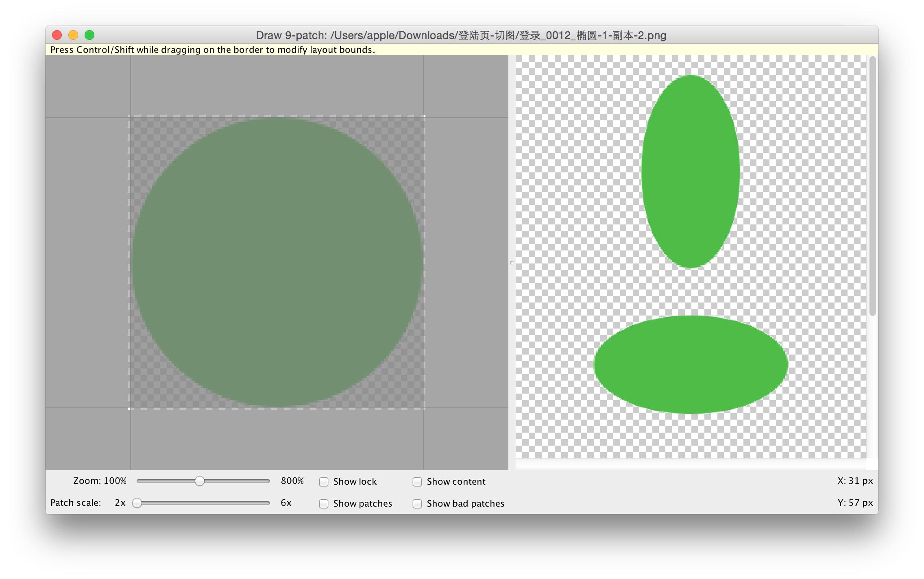Close the Draw 9-patch window
This screenshot has width=924, height=579.
[57, 35]
